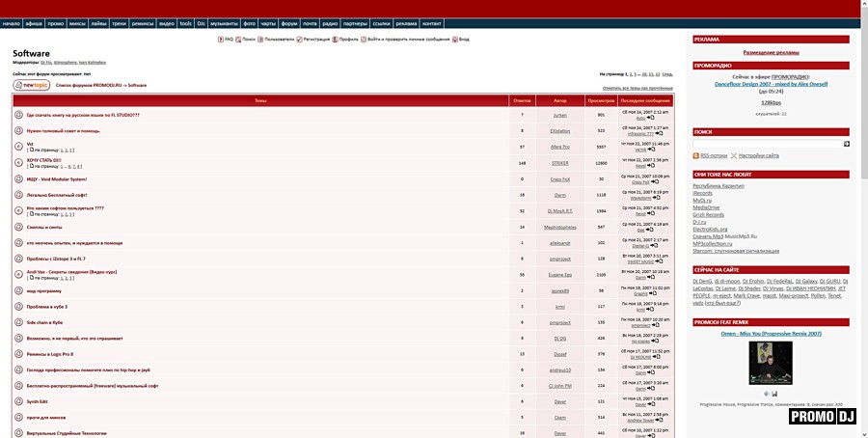Open Dancefloor Design 2007 mix link
The height and width of the screenshot is (438, 868).
771,84
